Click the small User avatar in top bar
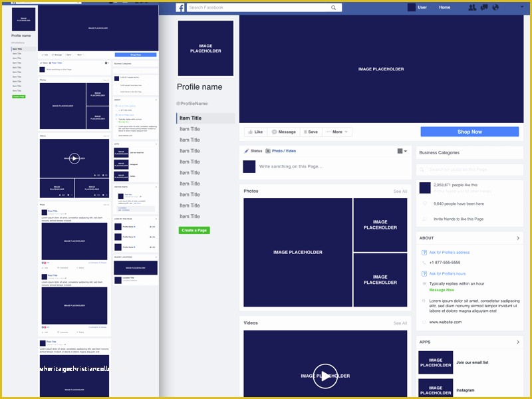Screen dimensions: 532x399 click(x=412, y=7)
